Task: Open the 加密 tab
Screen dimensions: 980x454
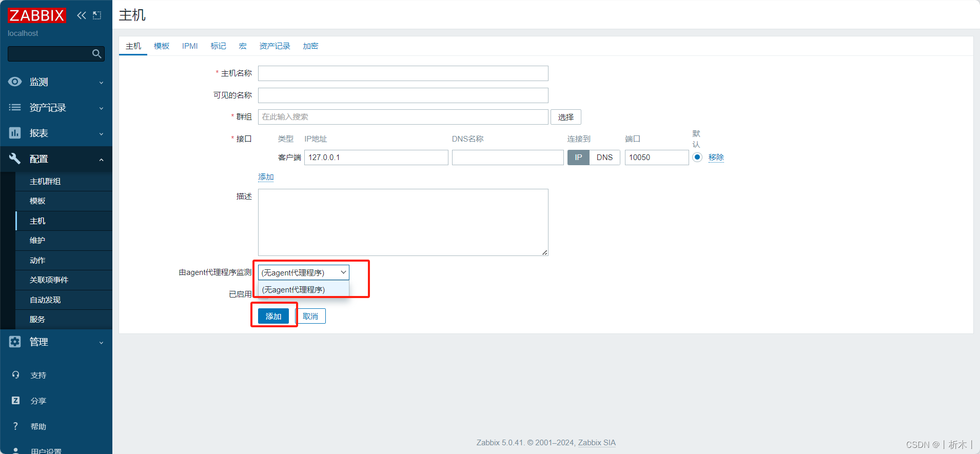Action: (310, 46)
